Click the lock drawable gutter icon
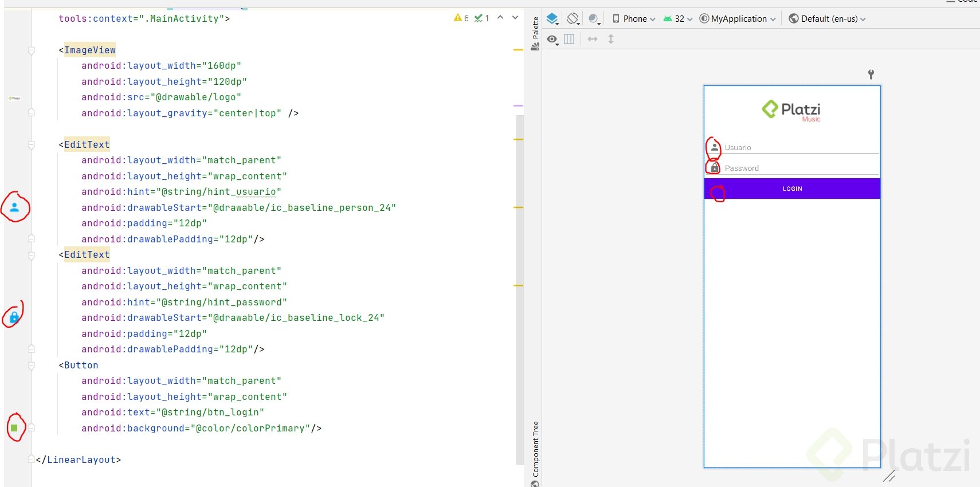The width and height of the screenshot is (980, 487). pyautogui.click(x=14, y=317)
